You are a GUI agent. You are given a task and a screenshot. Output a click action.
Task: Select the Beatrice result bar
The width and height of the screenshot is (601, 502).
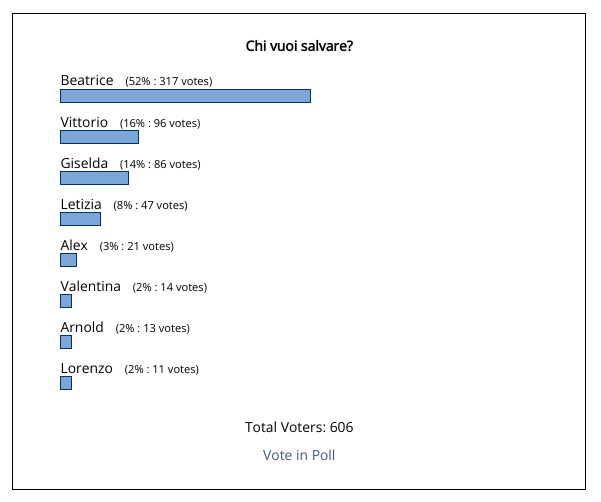(186, 96)
